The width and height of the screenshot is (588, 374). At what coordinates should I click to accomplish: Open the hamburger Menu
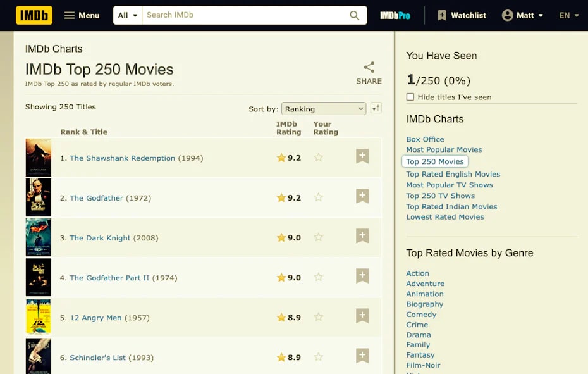point(82,15)
